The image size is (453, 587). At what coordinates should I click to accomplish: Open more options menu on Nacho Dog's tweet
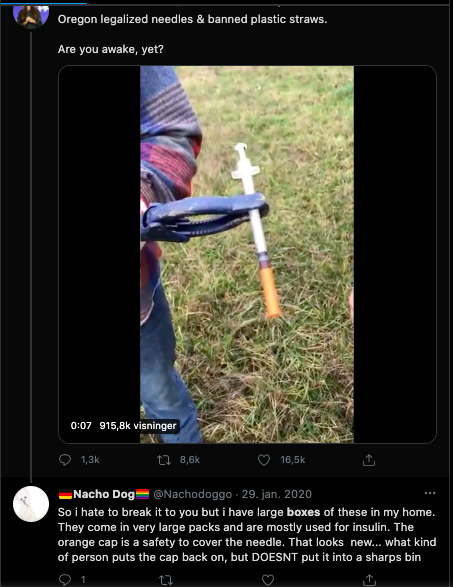430,493
